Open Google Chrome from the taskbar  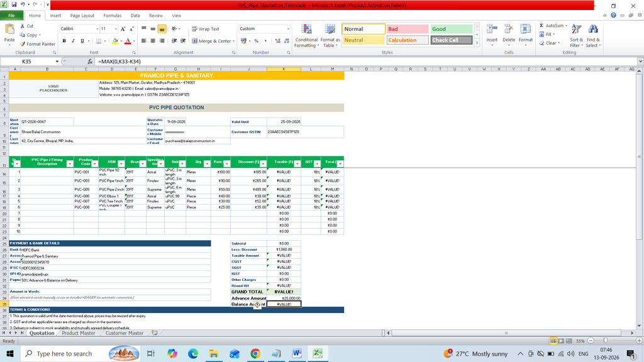255,353
